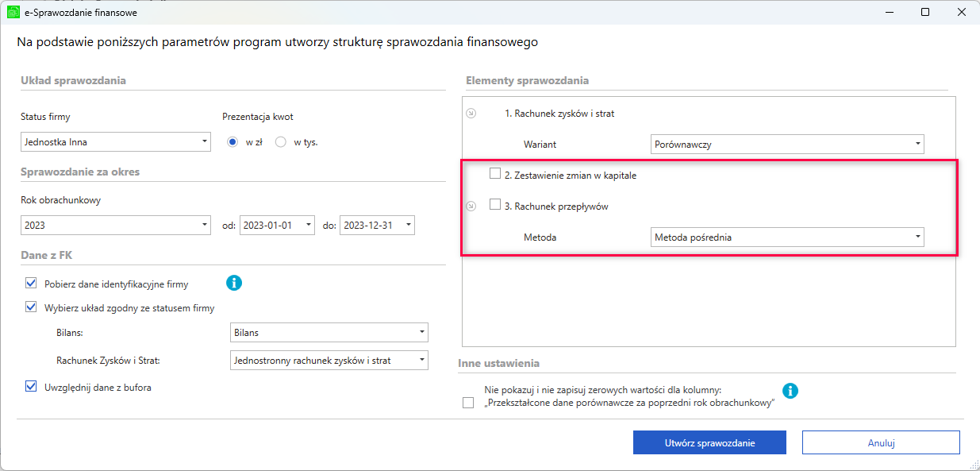Viewport: 980px width, 471px height.
Task: Select the 'w tys.' radio button
Action: (280, 142)
